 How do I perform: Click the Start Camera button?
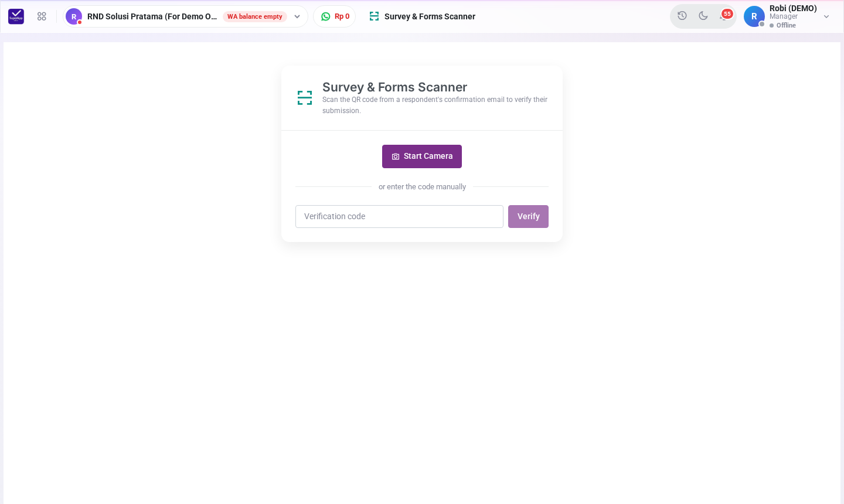pos(422,156)
